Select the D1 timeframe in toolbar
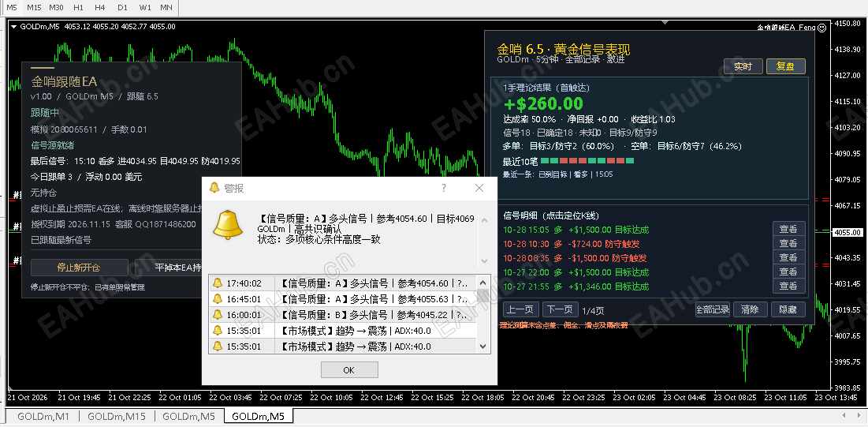This screenshot has height=427, width=868. click(122, 8)
